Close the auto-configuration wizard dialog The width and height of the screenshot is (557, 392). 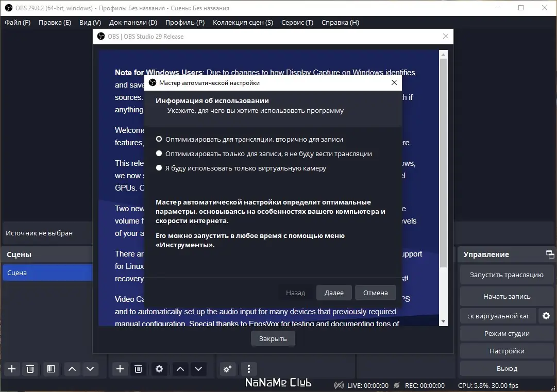click(394, 82)
